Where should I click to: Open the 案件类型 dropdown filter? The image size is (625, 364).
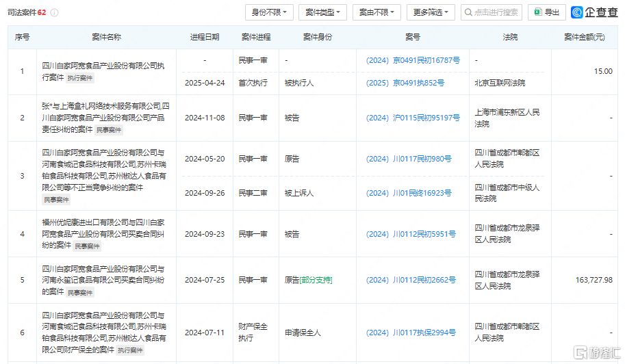pos(322,12)
